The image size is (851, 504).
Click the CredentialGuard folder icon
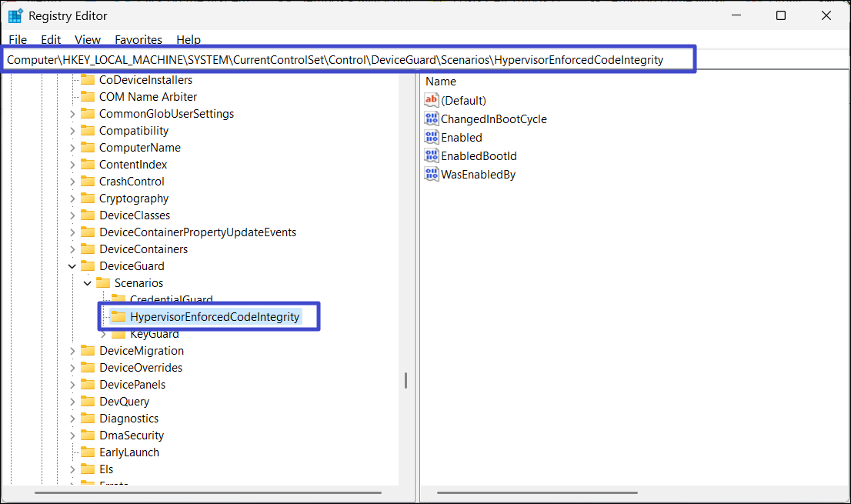click(118, 299)
